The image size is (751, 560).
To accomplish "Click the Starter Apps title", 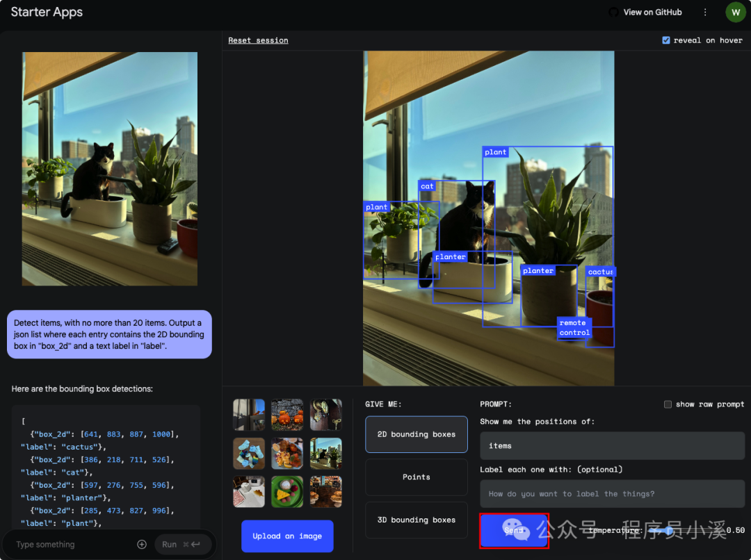I will [47, 12].
